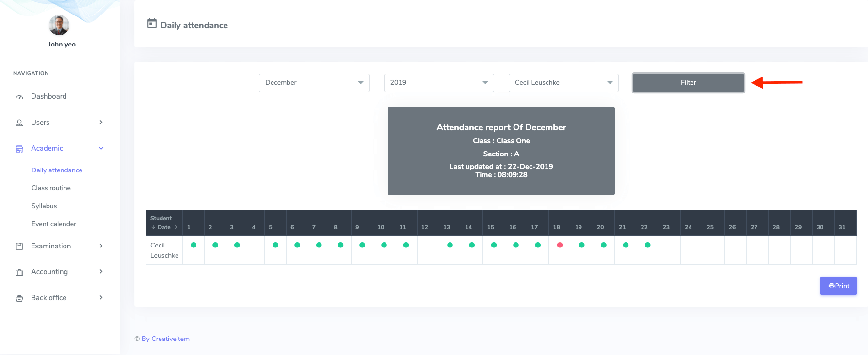Click the Academic building icon
This screenshot has height=355, width=868.
19,149
